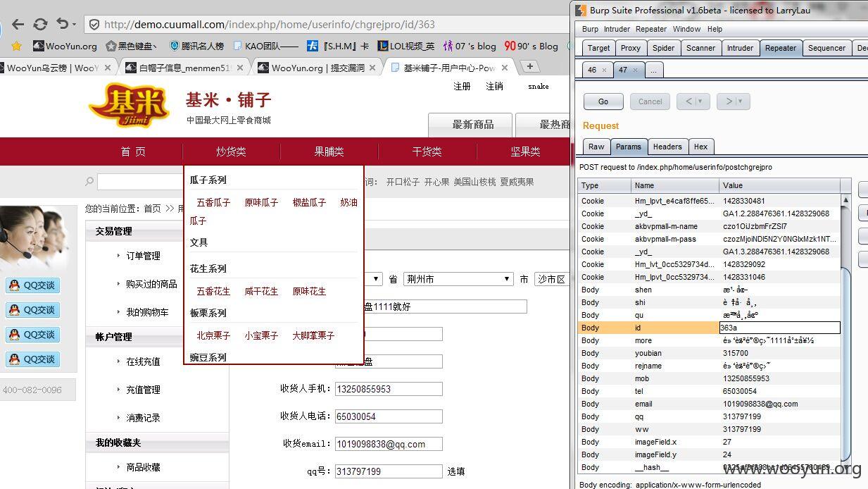Open 在线充值 in the sidebar
868x489 pixels.
tap(143, 361)
